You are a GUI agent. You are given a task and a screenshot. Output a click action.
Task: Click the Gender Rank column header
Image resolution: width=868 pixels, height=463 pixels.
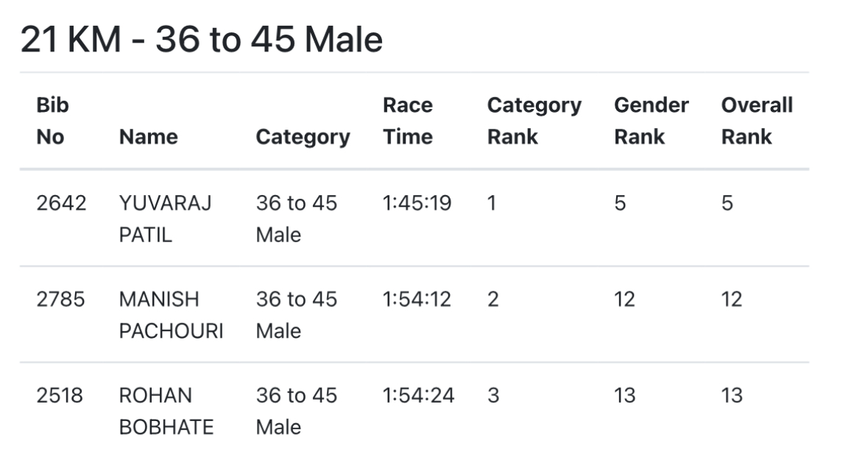pyautogui.click(x=651, y=121)
